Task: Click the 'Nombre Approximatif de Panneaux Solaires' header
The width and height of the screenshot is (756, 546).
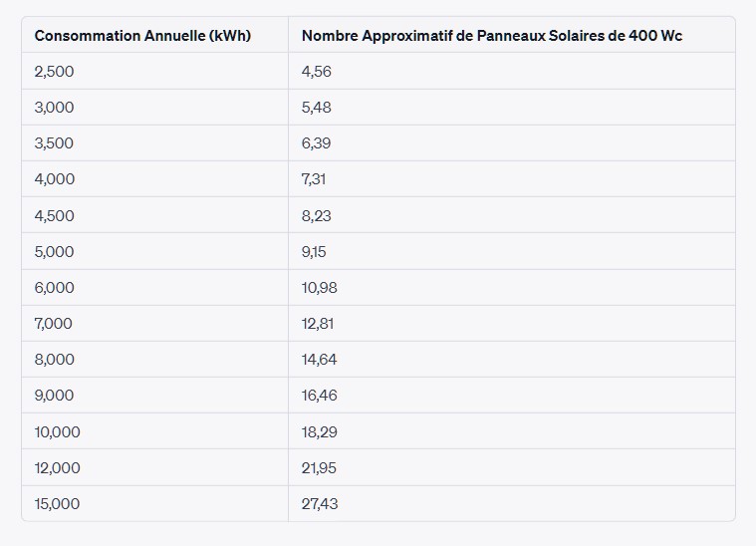Action: (491, 35)
